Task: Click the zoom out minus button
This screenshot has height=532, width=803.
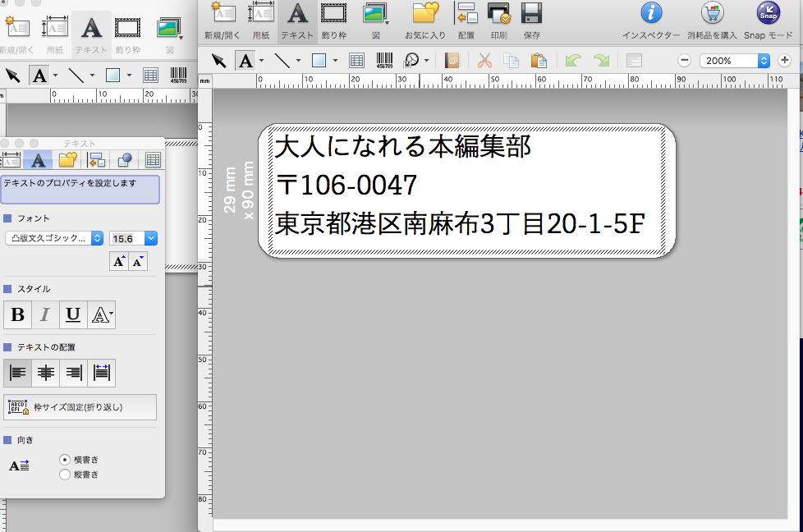Action: [x=684, y=61]
